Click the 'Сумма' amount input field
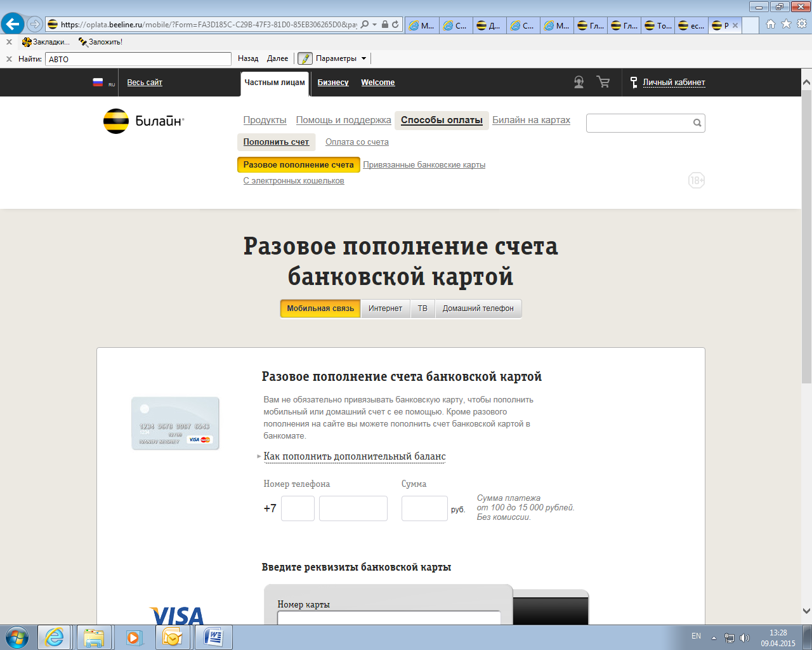 (x=424, y=508)
